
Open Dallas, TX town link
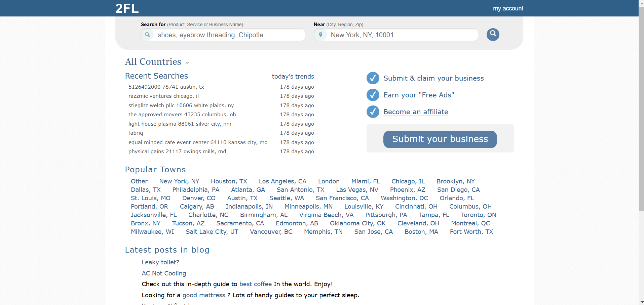(x=146, y=190)
